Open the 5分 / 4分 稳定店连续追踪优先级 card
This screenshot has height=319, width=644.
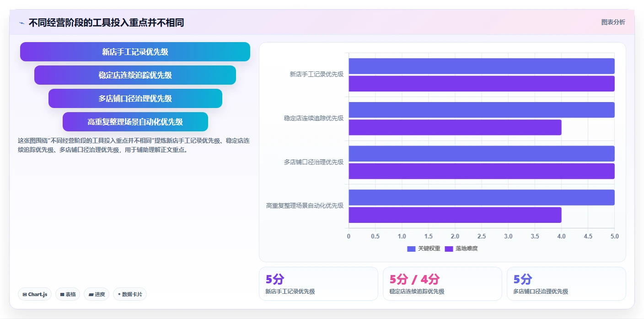442,284
